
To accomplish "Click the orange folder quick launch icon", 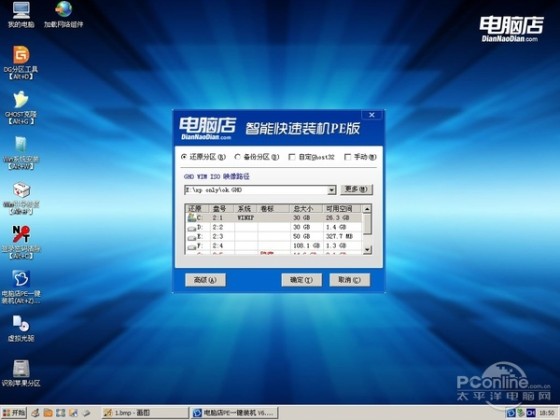I will 48,413.
